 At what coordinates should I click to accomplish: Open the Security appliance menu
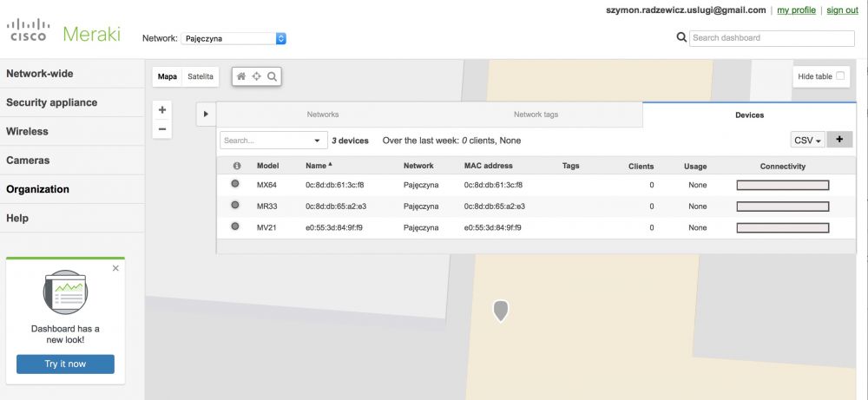(72, 102)
